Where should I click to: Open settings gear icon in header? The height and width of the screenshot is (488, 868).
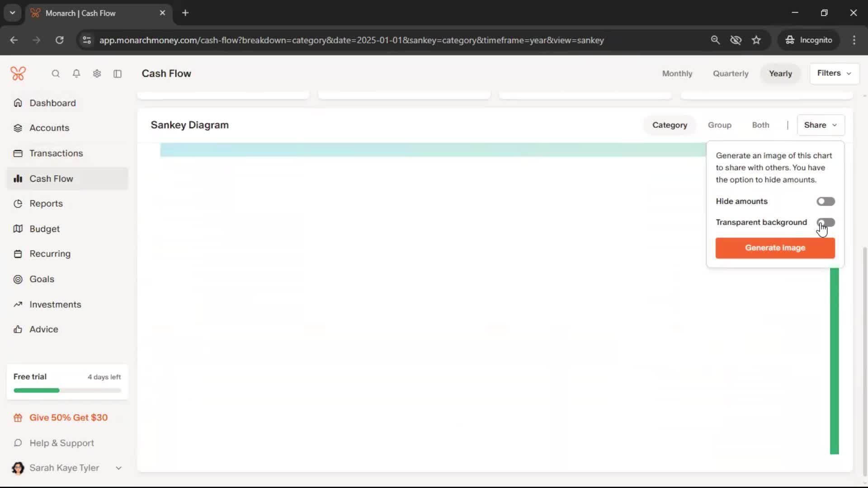[97, 74]
